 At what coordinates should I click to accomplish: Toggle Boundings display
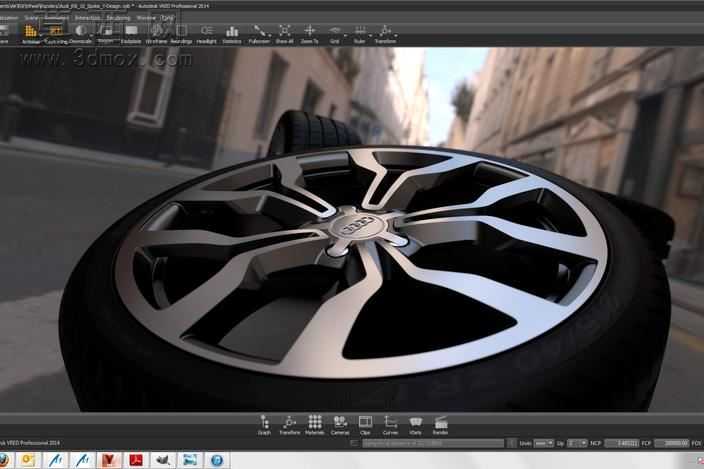tap(181, 34)
